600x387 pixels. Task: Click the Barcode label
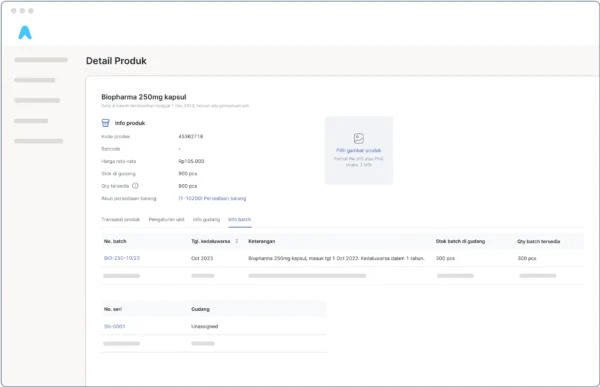tap(111, 149)
